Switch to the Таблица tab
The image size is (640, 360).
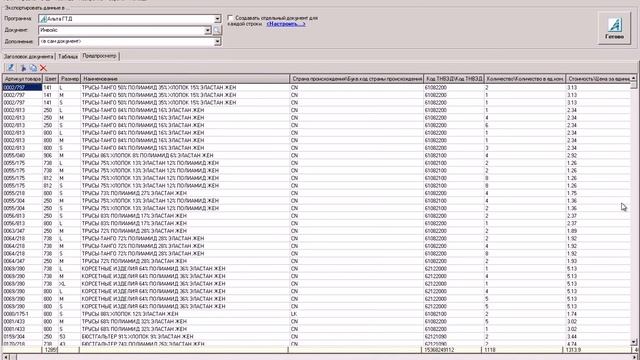[68, 56]
